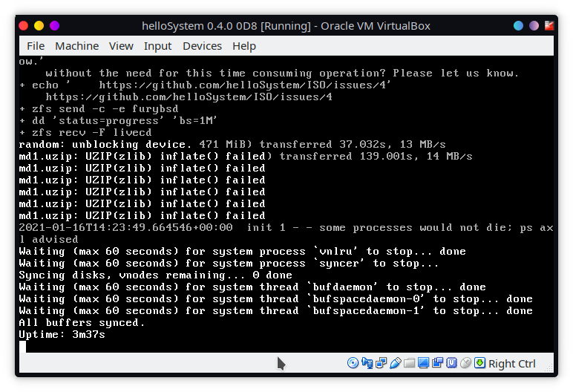The height and width of the screenshot is (392, 573).
Task: Click the light blue circle in title bar
Action: (518, 25)
